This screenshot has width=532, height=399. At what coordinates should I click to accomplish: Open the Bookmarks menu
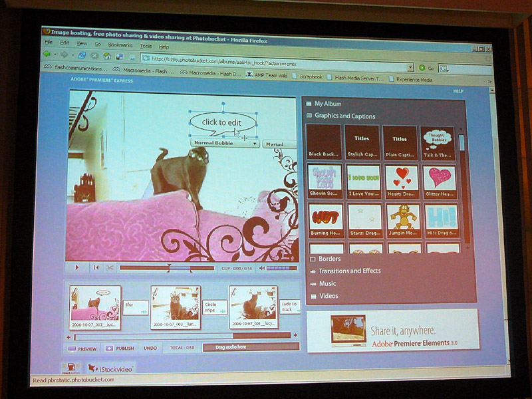tap(120, 45)
